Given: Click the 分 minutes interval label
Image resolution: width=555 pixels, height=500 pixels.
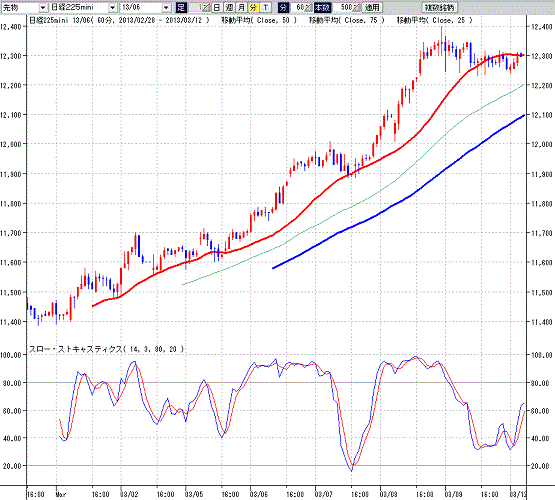Looking at the screenshot, I should tap(283, 7).
